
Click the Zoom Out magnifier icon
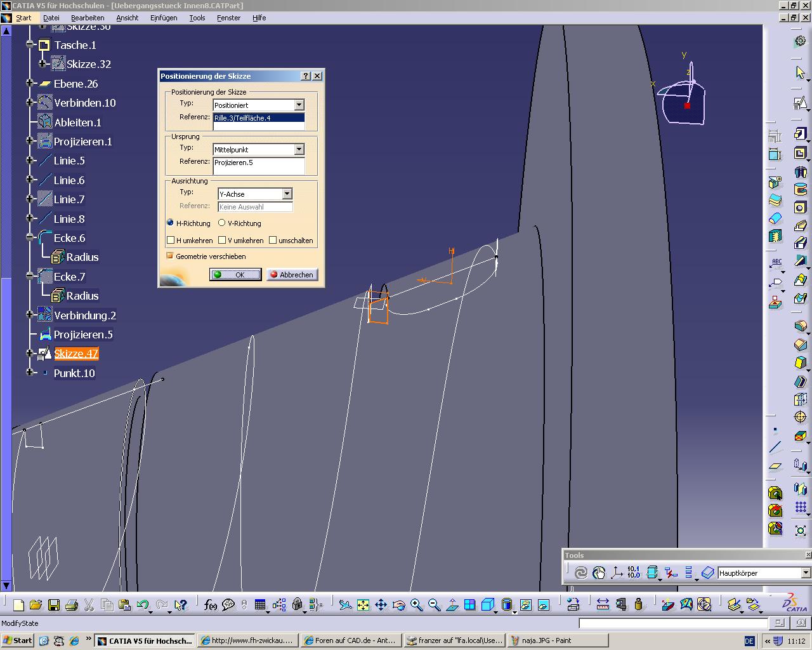434,605
